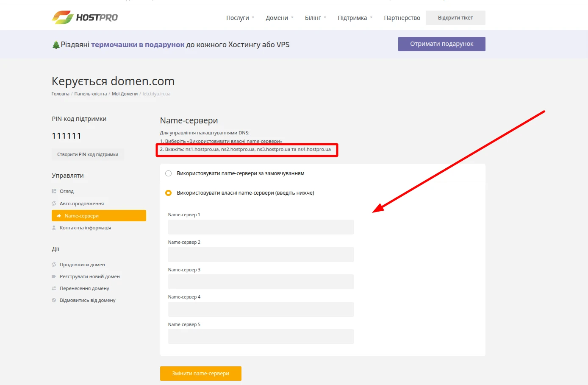The image size is (588, 385).
Task: Click the Перенесення домену transfer icon
Action: [54, 288]
